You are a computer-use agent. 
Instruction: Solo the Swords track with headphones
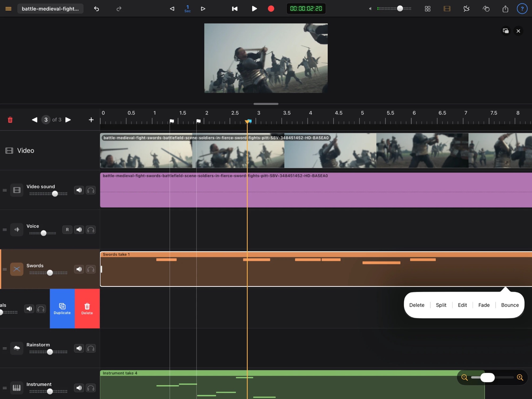tap(91, 269)
